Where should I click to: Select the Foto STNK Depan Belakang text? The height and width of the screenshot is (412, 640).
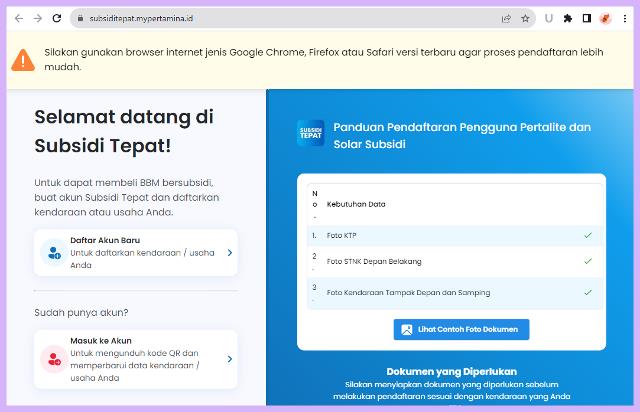(374, 261)
